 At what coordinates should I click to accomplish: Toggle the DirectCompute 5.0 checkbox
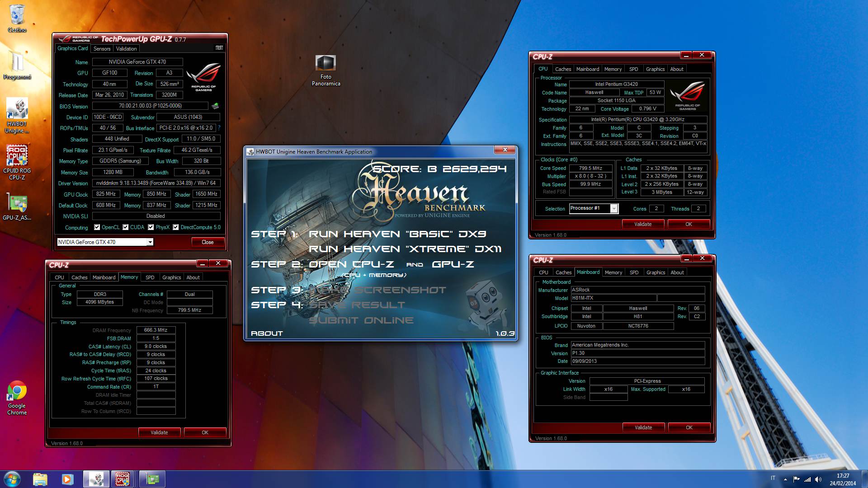[176, 227]
